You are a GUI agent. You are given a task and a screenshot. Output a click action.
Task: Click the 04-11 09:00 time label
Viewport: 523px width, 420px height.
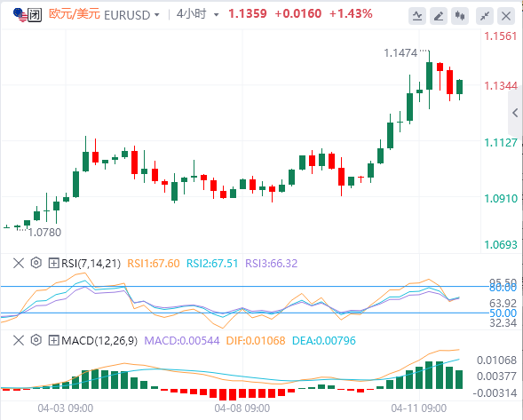tap(418, 408)
